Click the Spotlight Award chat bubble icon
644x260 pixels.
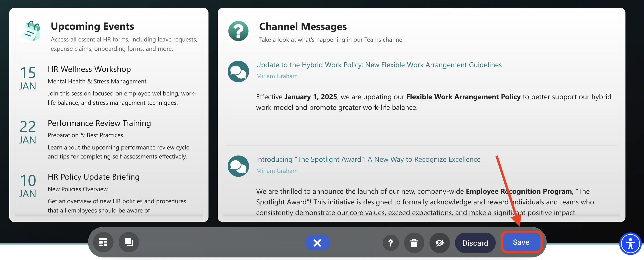[x=238, y=166]
